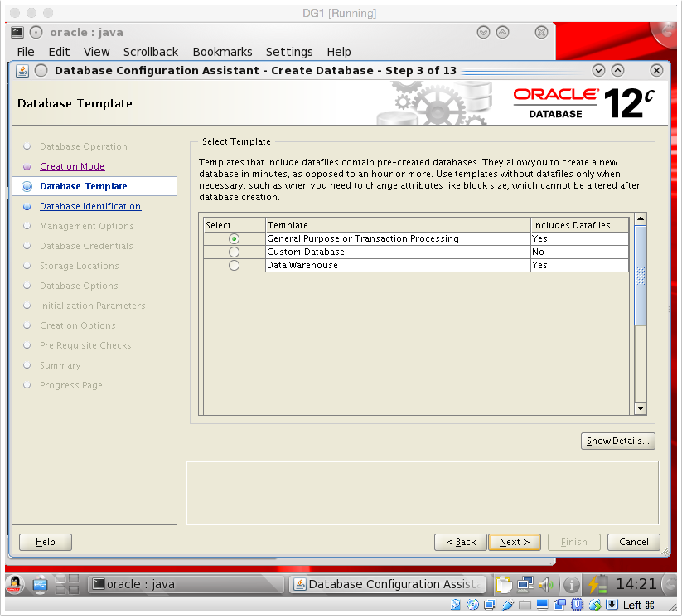The width and height of the screenshot is (682, 616).
Task: Open the File menu in terminal window
Action: (x=26, y=52)
